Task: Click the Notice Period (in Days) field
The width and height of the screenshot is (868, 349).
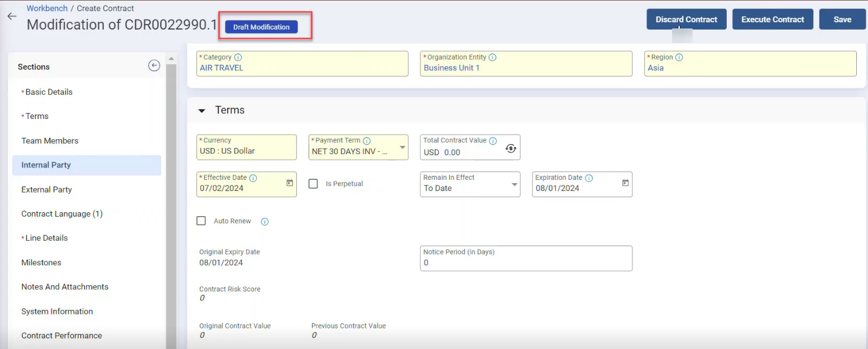Action: click(526, 262)
